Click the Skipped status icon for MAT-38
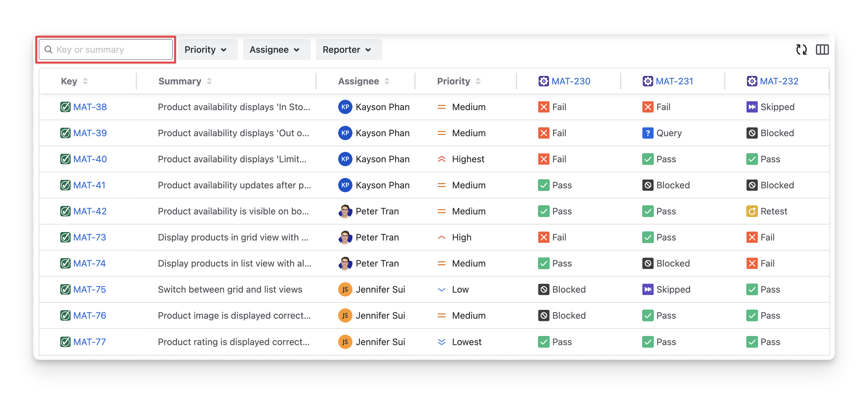The width and height of the screenshot is (868, 393). (751, 107)
